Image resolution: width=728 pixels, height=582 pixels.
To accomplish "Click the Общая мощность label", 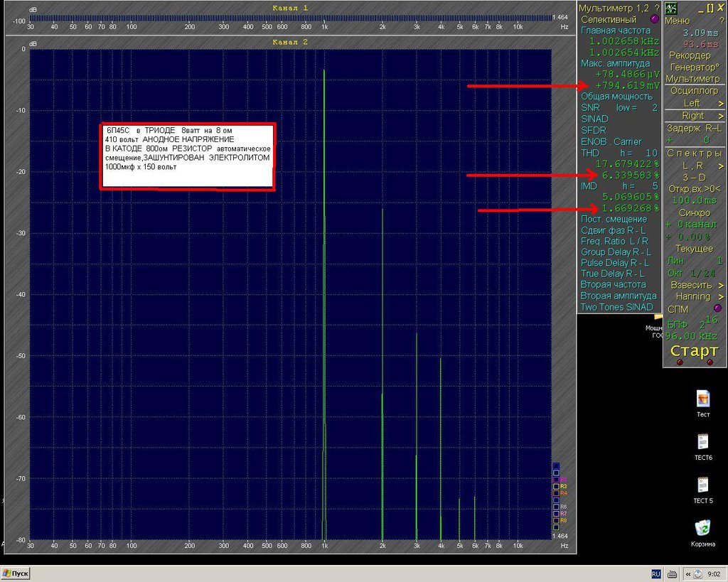I will [616, 97].
